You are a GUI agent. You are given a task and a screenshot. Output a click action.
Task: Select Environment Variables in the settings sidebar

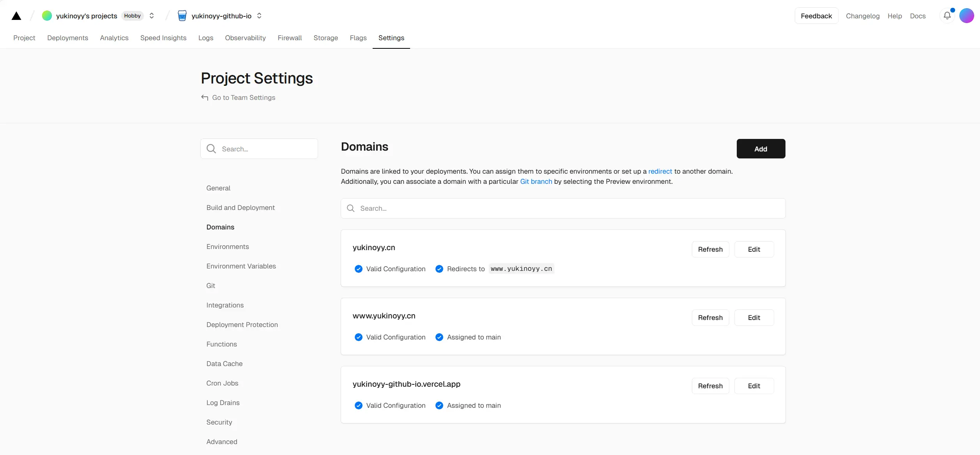(x=241, y=266)
